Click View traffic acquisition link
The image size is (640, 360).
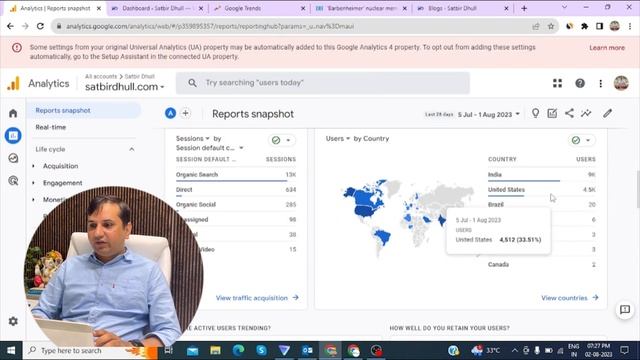pos(257,298)
